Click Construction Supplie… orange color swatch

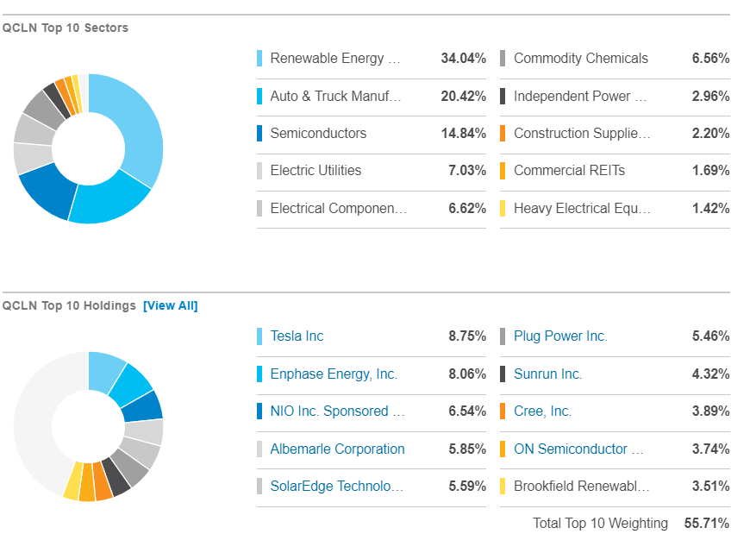503,133
